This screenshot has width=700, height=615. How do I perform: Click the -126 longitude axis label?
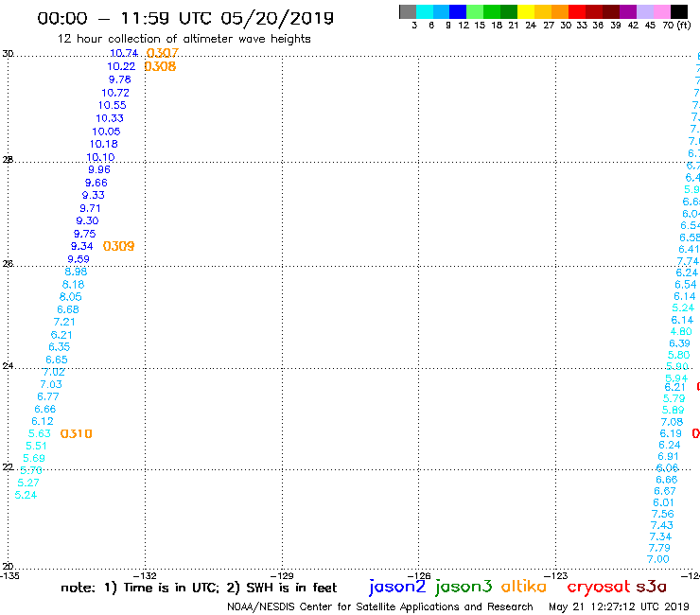(x=419, y=575)
